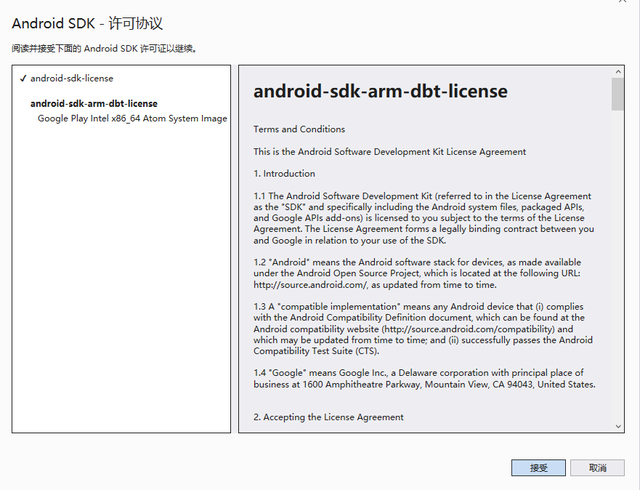Viewport: 640px width, 490px height.
Task: Click the license text scrollbar thumb
Action: pos(618,94)
